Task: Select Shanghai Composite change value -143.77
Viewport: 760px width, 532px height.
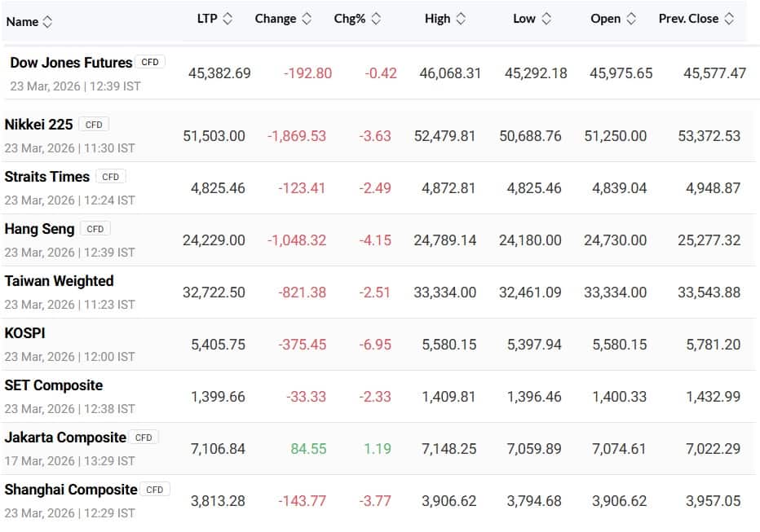Action: pos(302,501)
